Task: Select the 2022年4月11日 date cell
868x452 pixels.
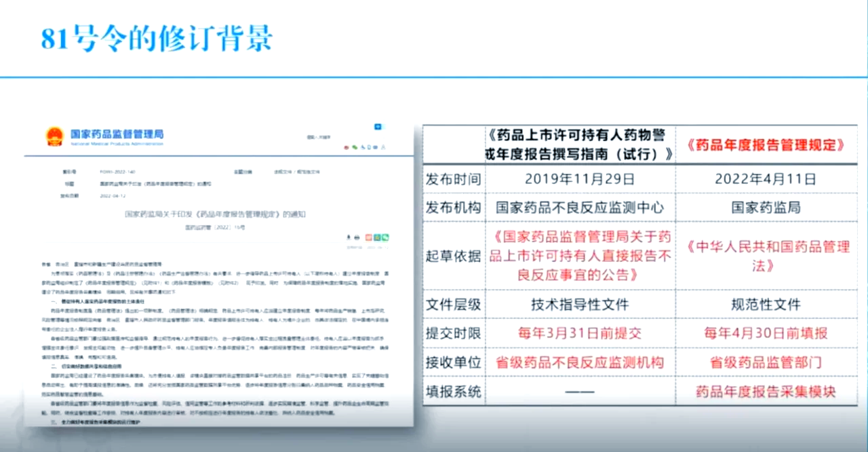Action: tap(767, 179)
